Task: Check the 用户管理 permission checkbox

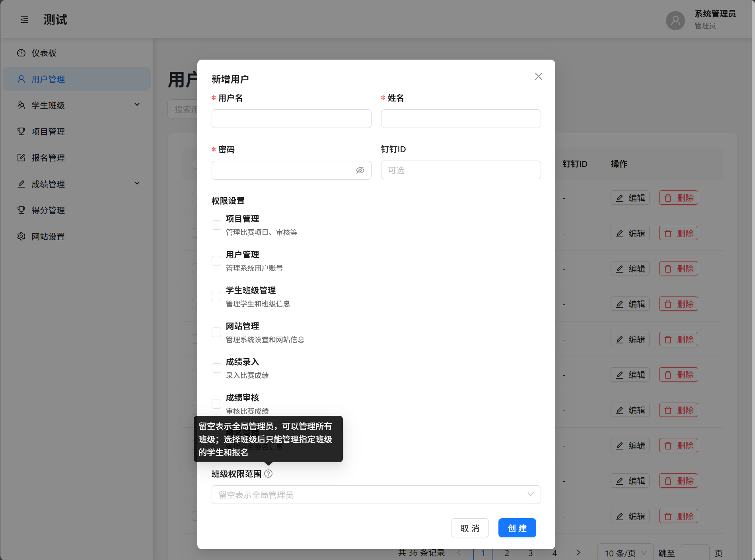Action: click(x=216, y=261)
